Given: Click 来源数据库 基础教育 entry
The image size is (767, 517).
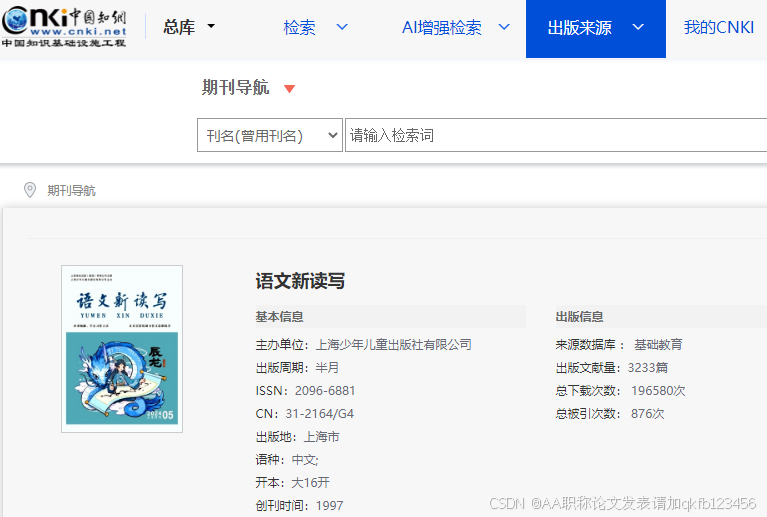Looking at the screenshot, I should point(619,345).
